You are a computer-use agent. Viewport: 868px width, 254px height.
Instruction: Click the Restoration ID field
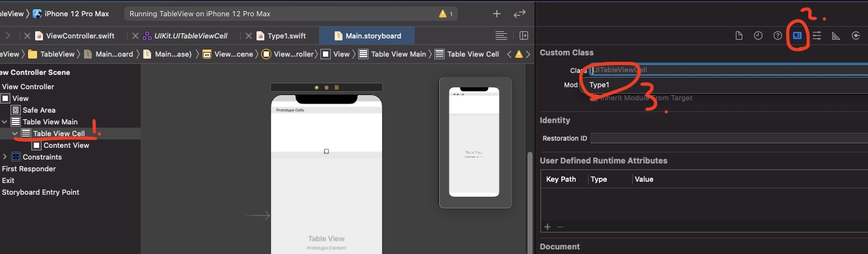click(729, 138)
